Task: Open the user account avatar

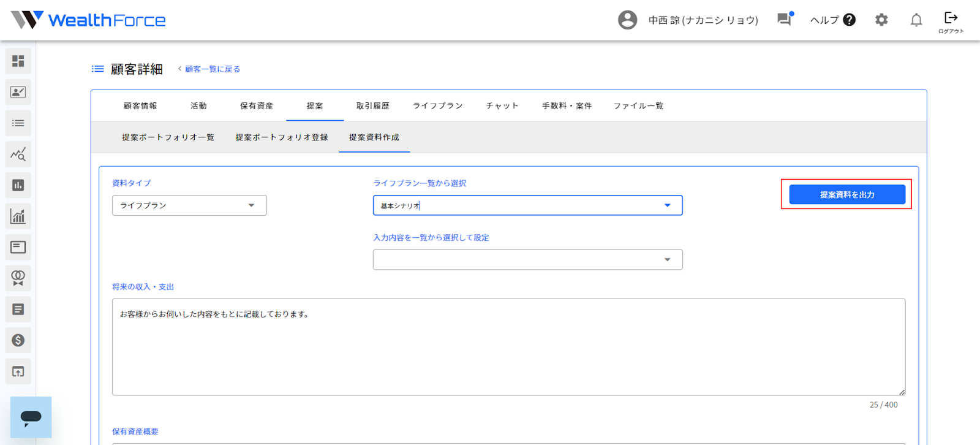Action: (x=627, y=20)
